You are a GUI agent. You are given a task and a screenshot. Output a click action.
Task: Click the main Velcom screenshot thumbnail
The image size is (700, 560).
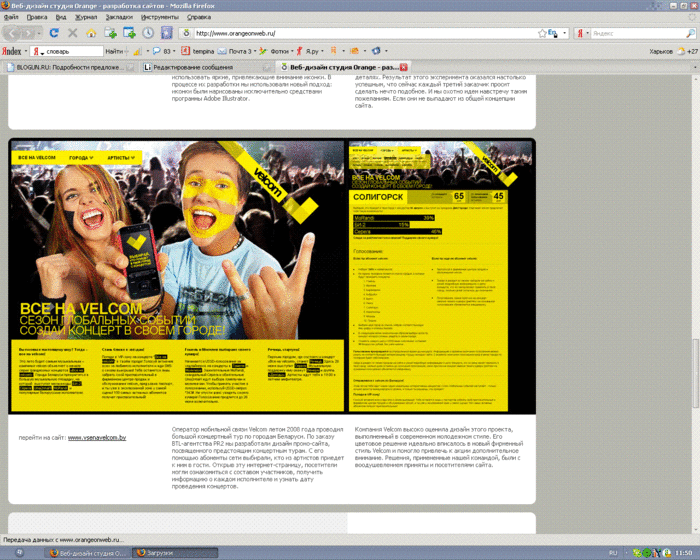[x=178, y=276]
